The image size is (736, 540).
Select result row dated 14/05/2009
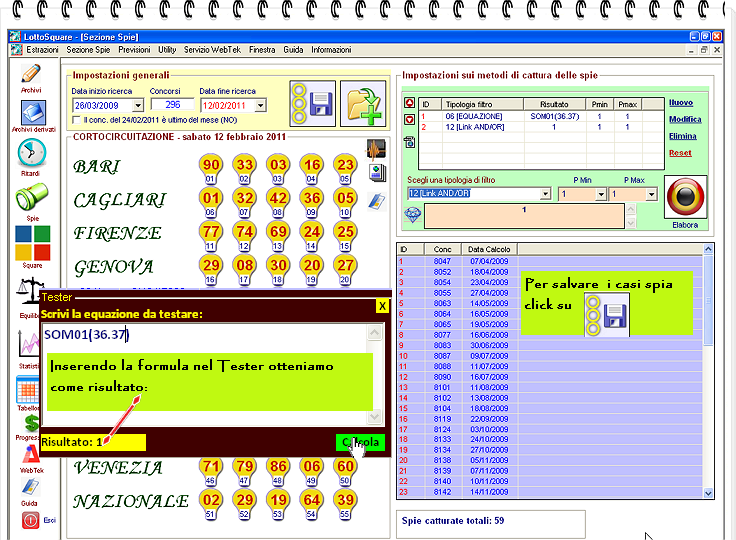[550, 303]
